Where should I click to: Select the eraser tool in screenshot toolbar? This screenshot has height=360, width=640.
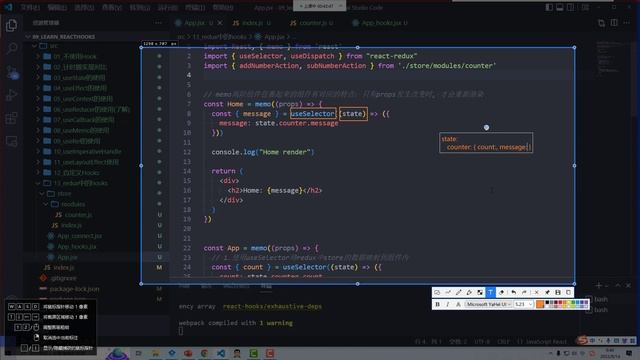[502, 292]
